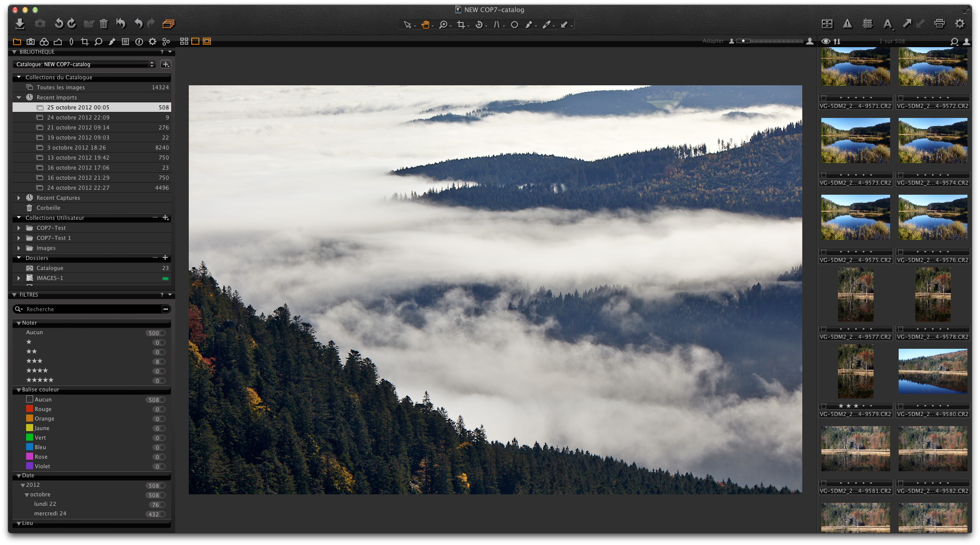Click browser search magnifier icon
Screen dimensions: 980x545
(954, 41)
